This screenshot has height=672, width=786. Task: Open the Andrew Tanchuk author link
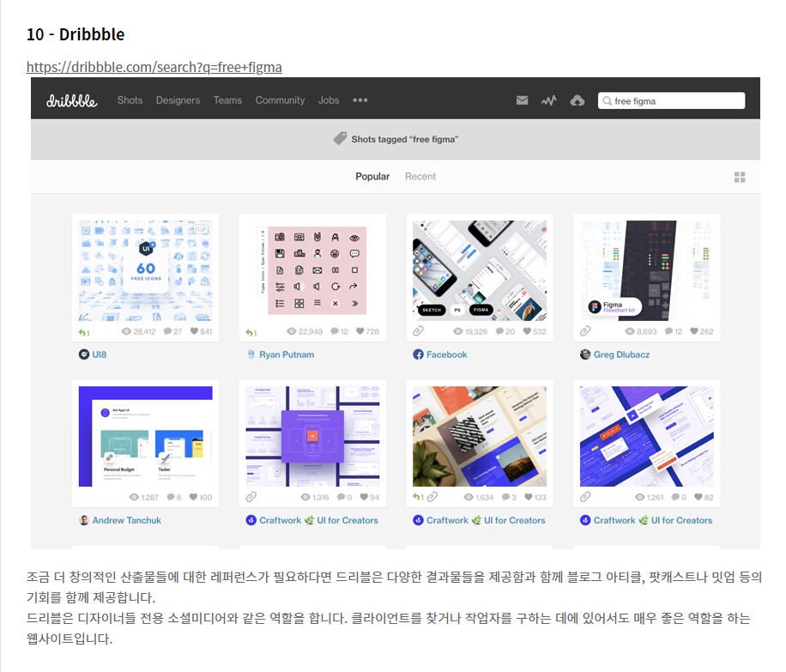pyautogui.click(x=127, y=520)
